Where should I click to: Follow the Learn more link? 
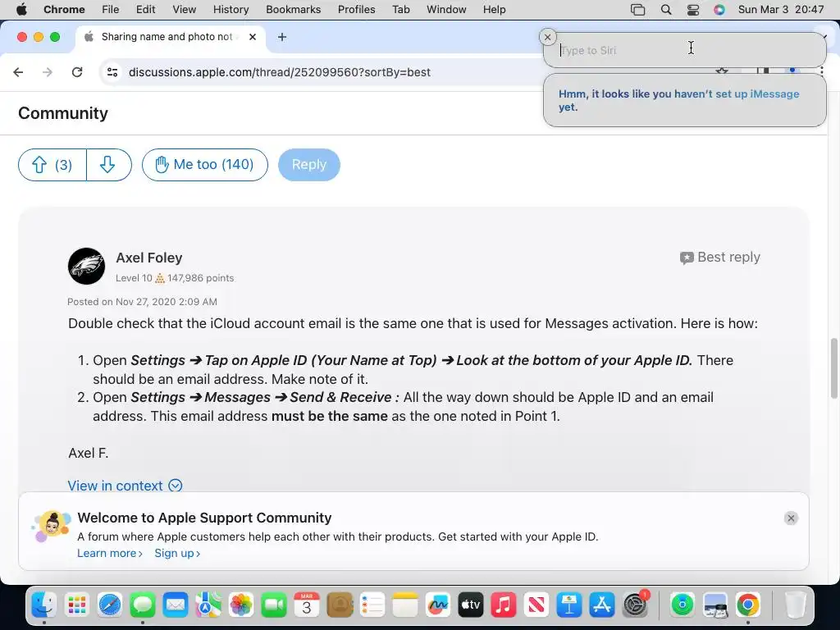tap(110, 553)
